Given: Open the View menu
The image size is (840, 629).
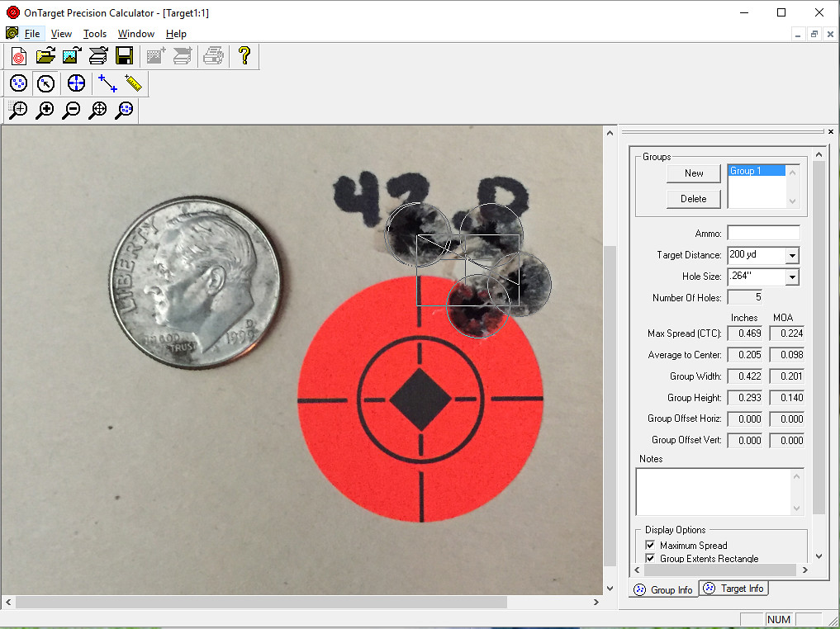Looking at the screenshot, I should point(61,34).
